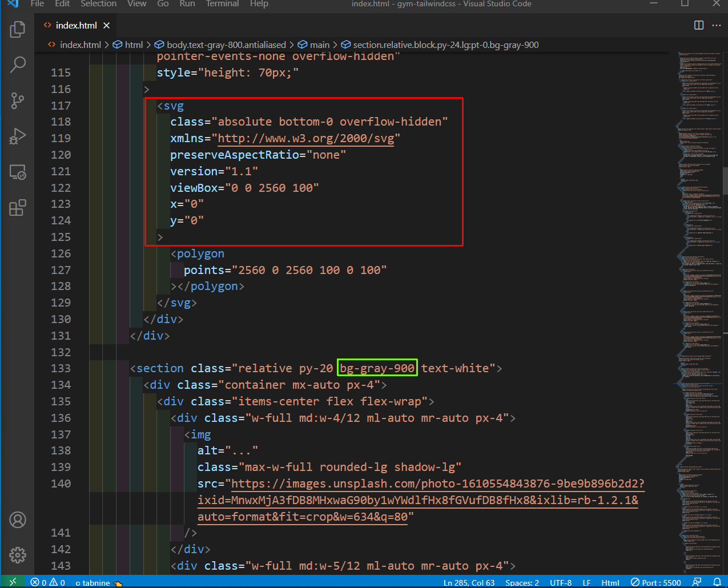Open the Manage gear icon
Screen dimensions: 728x588
(18, 555)
